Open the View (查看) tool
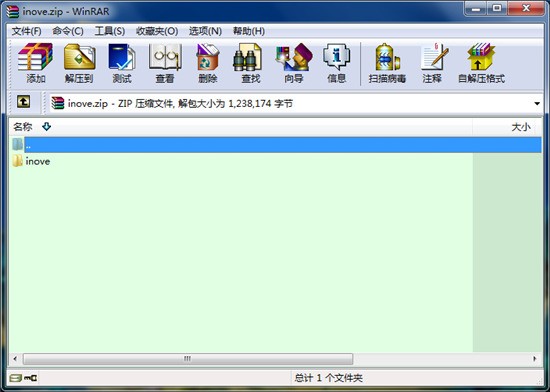 [165, 57]
